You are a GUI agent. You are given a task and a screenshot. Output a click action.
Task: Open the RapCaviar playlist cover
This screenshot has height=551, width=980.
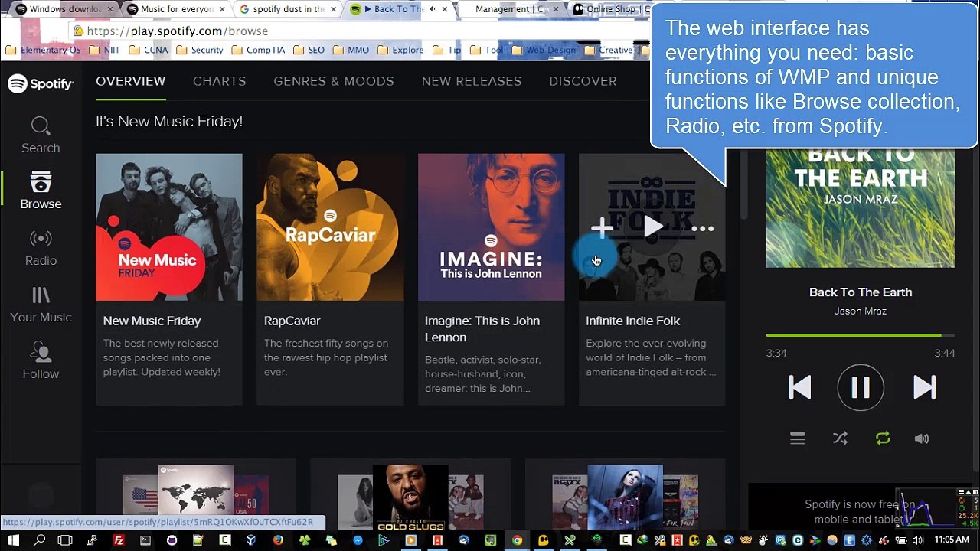pyautogui.click(x=330, y=227)
